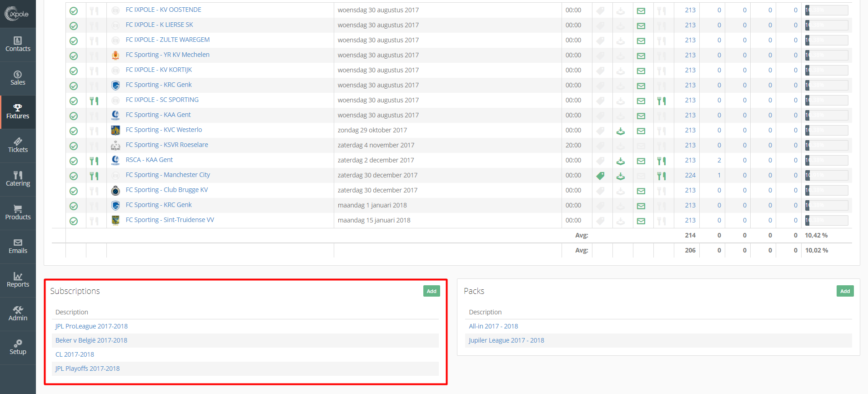Click date 'zondag 29 oktober 2017'
Screen dimensions: 868x394
372,130
